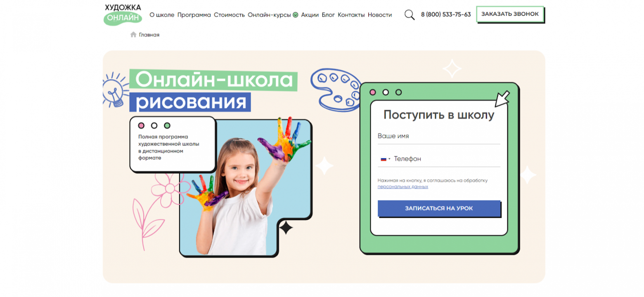This screenshot has height=297, width=644.
Task: Open the персональных данных link
Action: pos(403,187)
